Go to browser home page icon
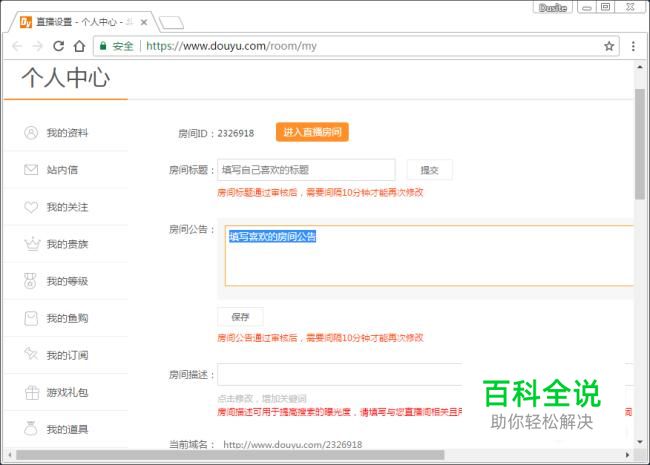 pos(79,46)
